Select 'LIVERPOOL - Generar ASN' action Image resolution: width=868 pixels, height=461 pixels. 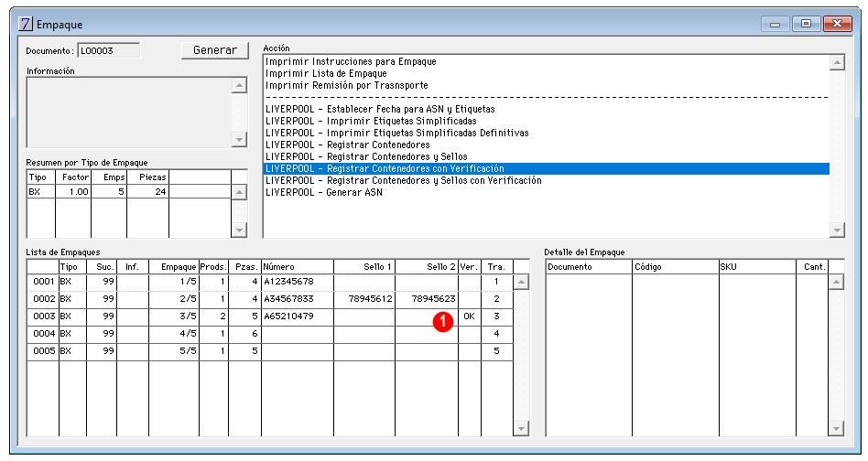coord(546,192)
